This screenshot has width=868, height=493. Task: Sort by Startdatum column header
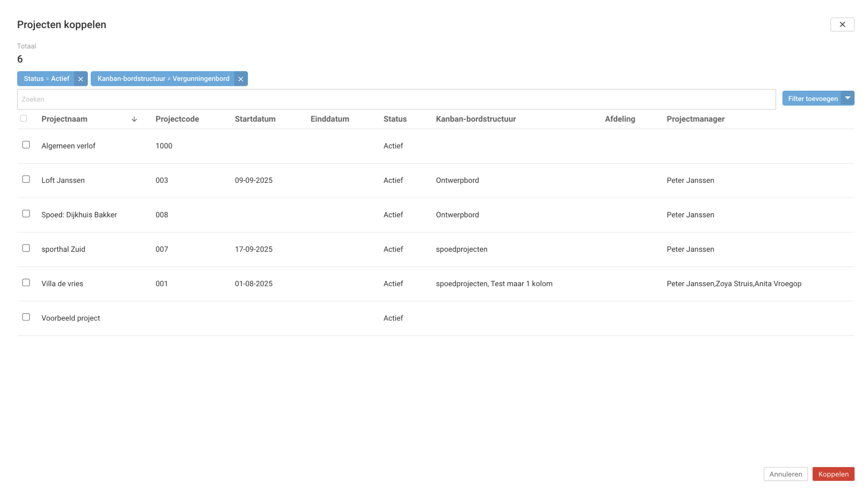255,119
